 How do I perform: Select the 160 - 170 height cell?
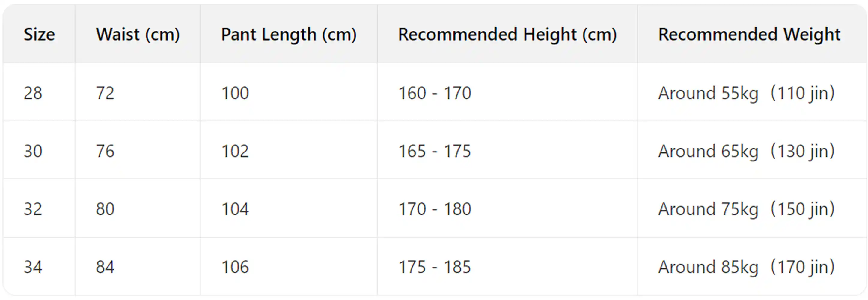(x=435, y=93)
